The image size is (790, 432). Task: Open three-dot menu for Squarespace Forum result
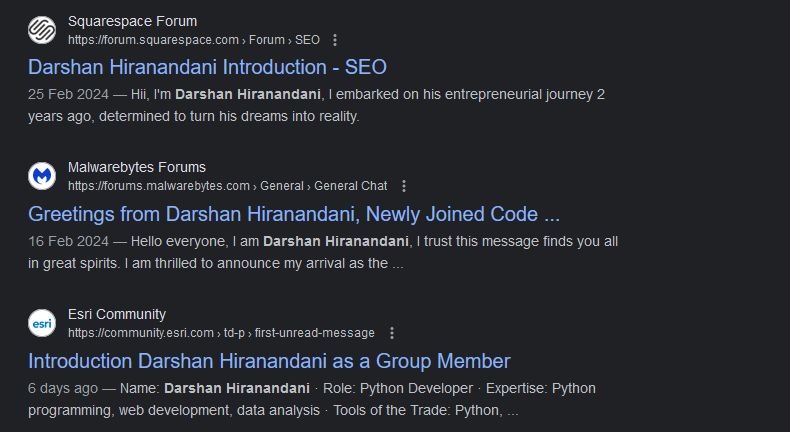(335, 40)
